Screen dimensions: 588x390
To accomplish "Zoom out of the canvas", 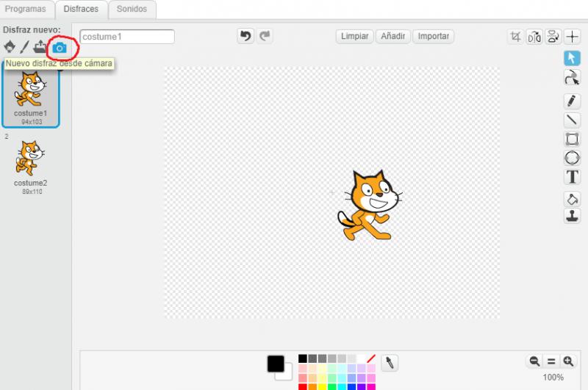I will (x=534, y=361).
